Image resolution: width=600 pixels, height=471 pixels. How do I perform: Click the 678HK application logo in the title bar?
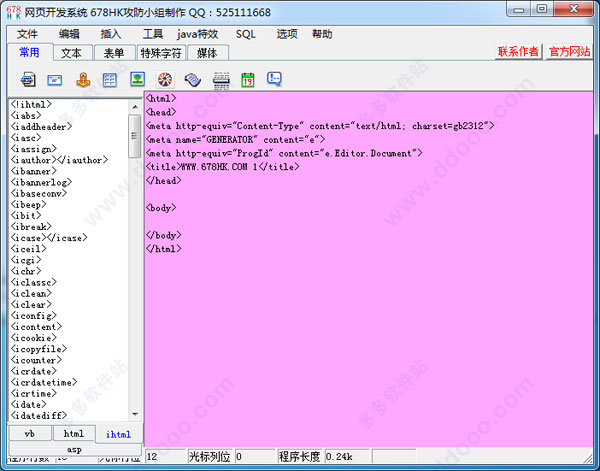pos(13,13)
